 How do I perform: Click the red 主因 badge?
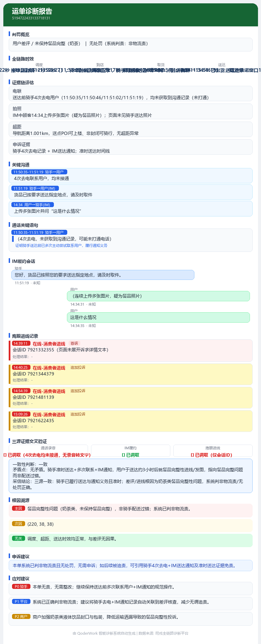coord(18,508)
